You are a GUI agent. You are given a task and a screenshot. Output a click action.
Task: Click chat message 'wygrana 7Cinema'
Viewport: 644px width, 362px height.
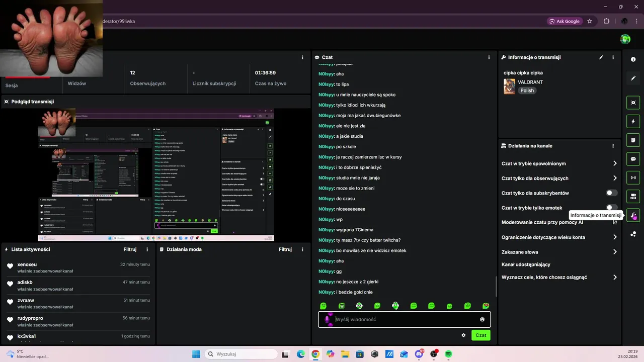(355, 230)
